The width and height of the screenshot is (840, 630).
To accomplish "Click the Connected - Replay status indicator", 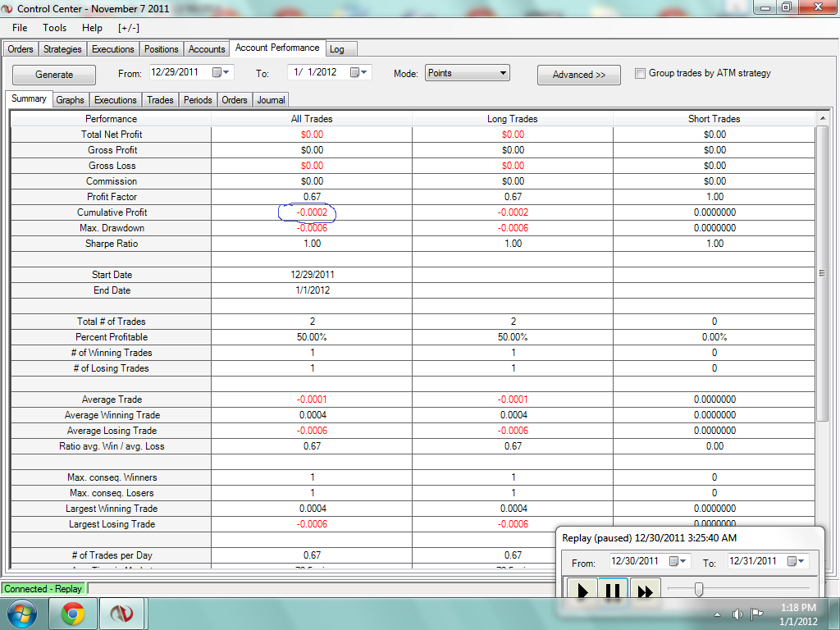I will coord(43,589).
